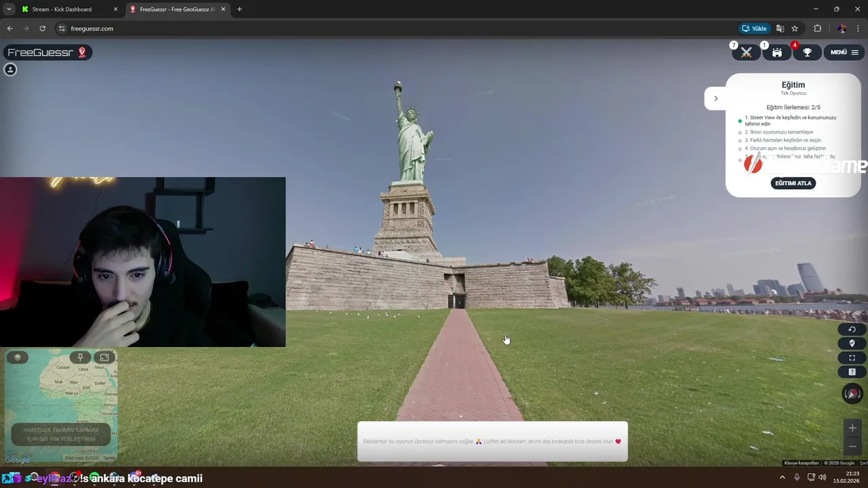
Task: Select tutorial step '2. İkinci oyununuzu tamamlayın'
Action: (778, 132)
